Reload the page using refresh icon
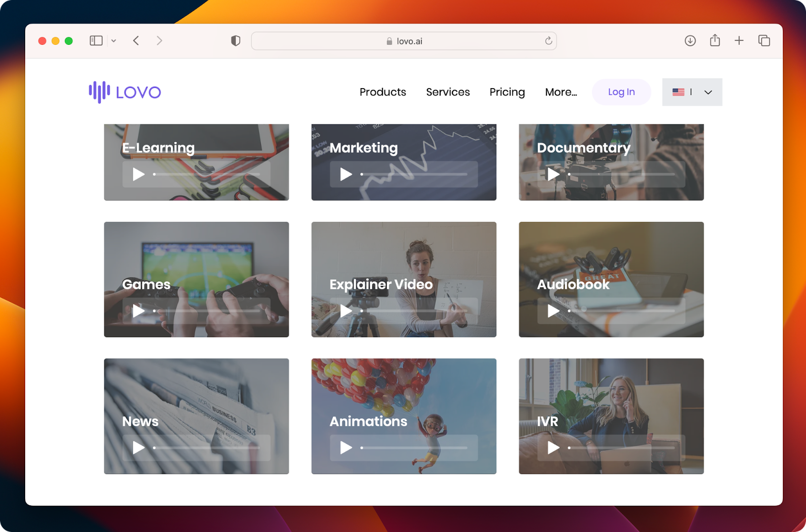806x532 pixels. (x=549, y=41)
